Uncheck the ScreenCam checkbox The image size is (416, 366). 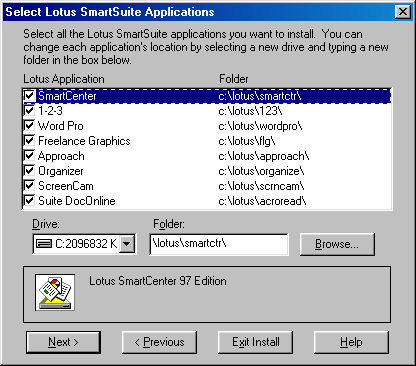pyautogui.click(x=29, y=185)
